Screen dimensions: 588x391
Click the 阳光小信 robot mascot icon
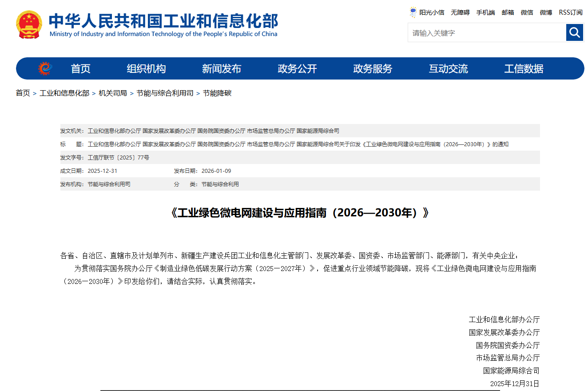click(413, 12)
